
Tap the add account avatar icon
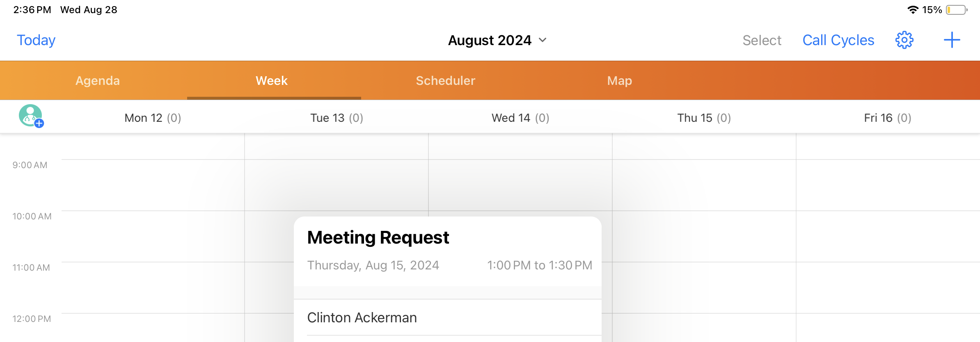pos(31,116)
